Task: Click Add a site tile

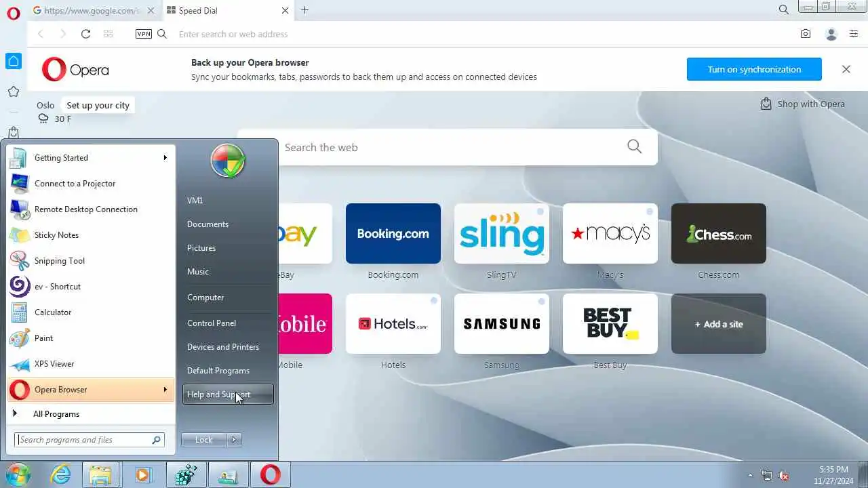Action: click(719, 324)
